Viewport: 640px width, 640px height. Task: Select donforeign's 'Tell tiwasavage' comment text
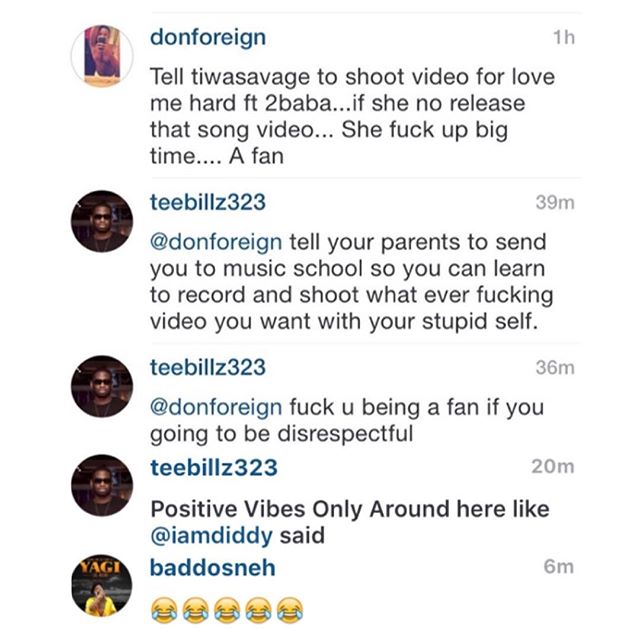[353, 116]
